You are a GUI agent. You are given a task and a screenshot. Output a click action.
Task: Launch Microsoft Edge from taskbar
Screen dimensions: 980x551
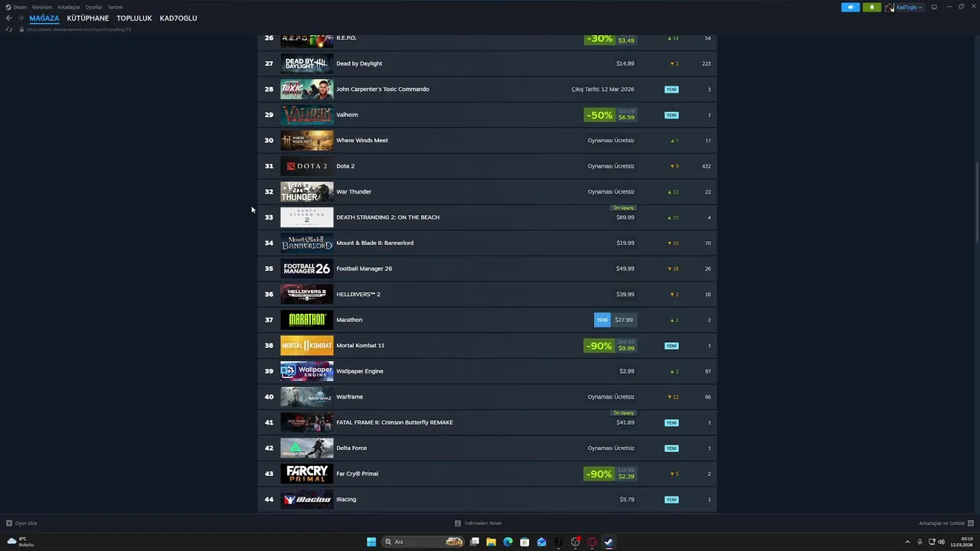click(x=508, y=542)
